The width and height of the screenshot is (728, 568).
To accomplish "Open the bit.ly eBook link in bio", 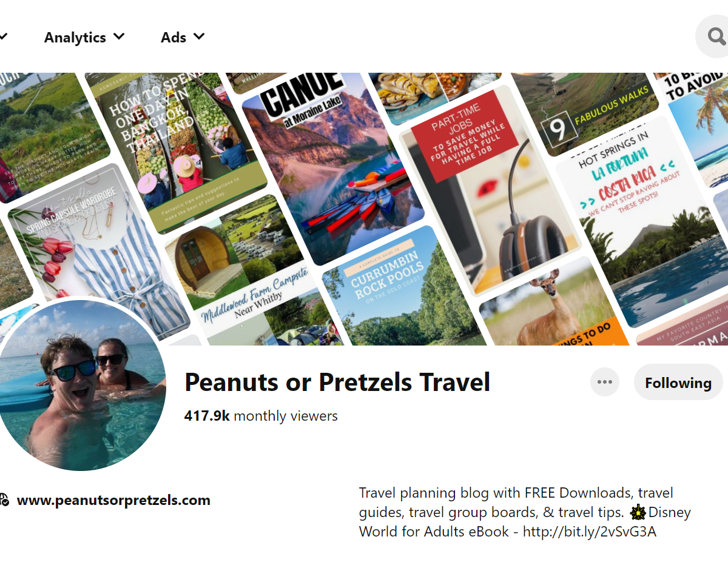I will coord(589,532).
